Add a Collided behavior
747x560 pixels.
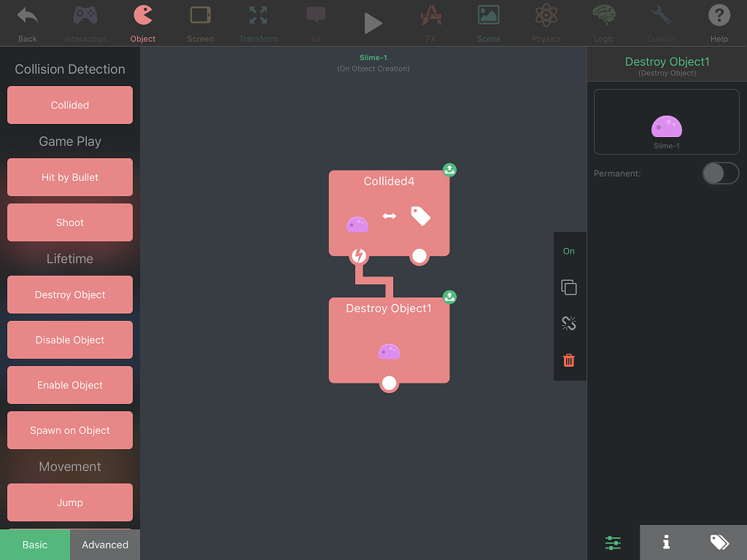point(70,105)
